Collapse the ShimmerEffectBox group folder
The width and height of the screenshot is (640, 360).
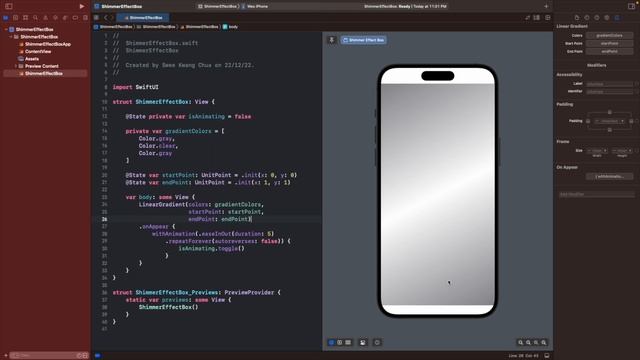click(11, 37)
